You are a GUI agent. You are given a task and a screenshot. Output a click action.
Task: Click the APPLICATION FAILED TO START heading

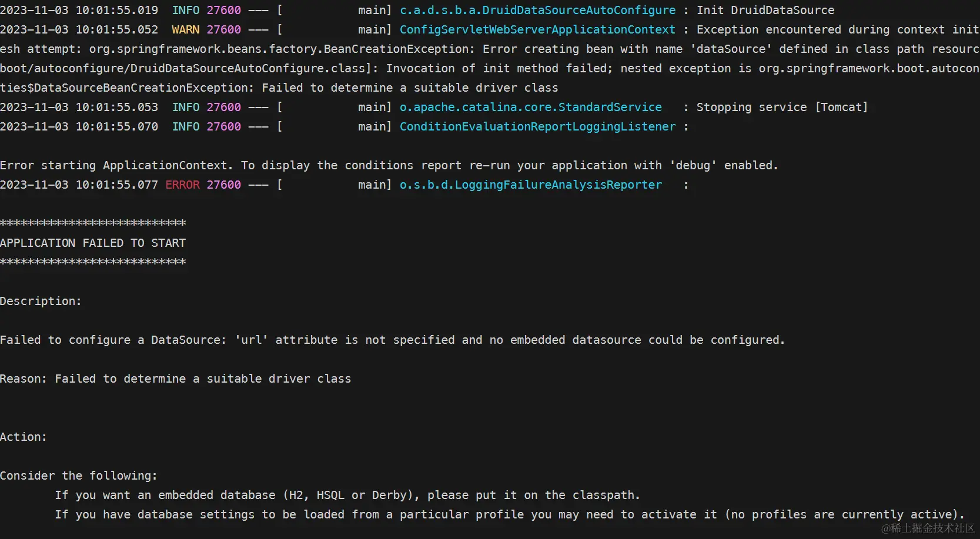click(93, 243)
